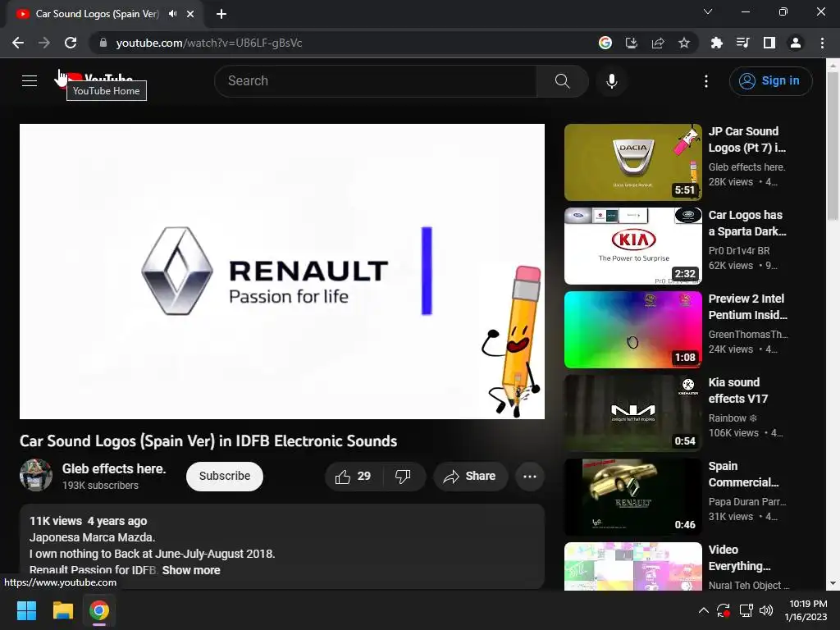Viewport: 840px width, 630px height.
Task: Close the Car Sound Logos tab
Action: click(x=190, y=14)
